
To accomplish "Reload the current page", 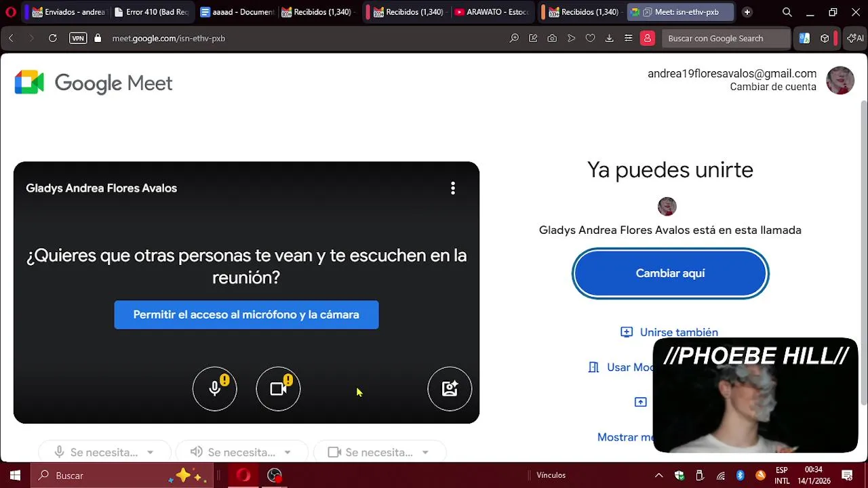I will pyautogui.click(x=52, y=39).
